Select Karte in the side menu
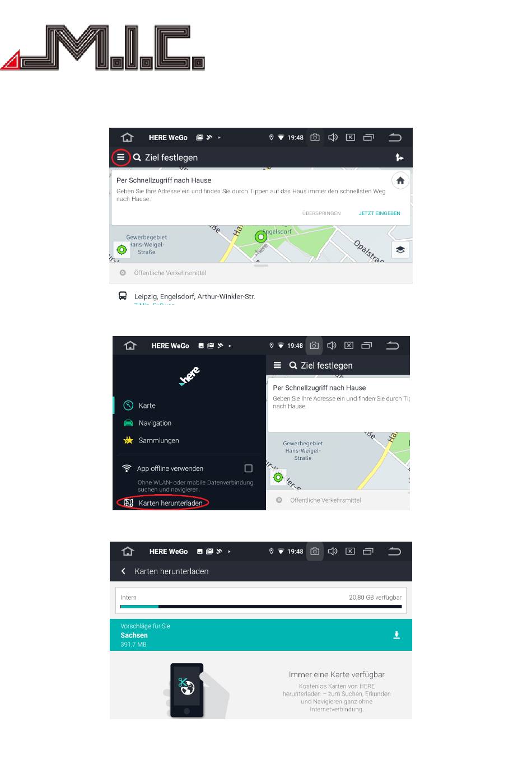The height and width of the screenshot is (778, 532). [x=147, y=406]
